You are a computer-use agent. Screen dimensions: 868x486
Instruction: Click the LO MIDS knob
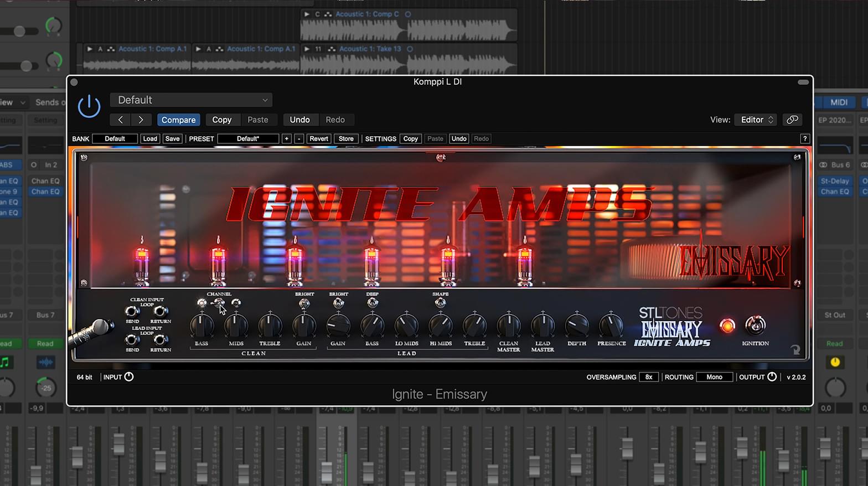coord(406,325)
